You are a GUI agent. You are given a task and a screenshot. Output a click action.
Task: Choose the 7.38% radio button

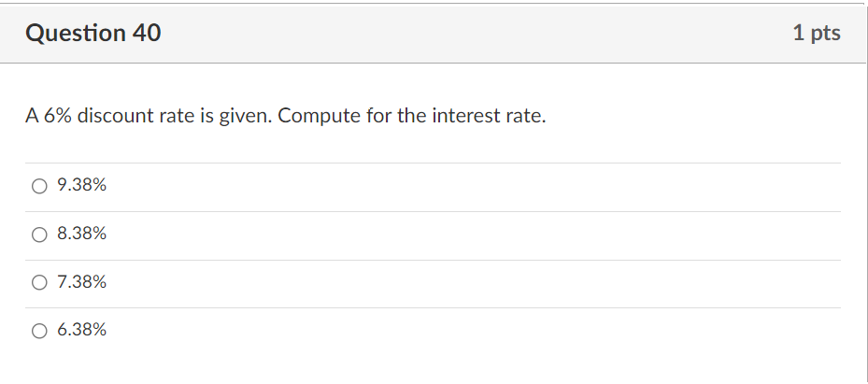(39, 282)
